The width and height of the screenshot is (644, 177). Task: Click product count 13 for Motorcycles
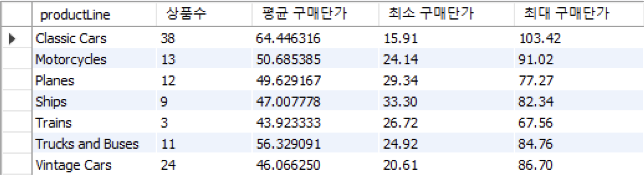204,59
